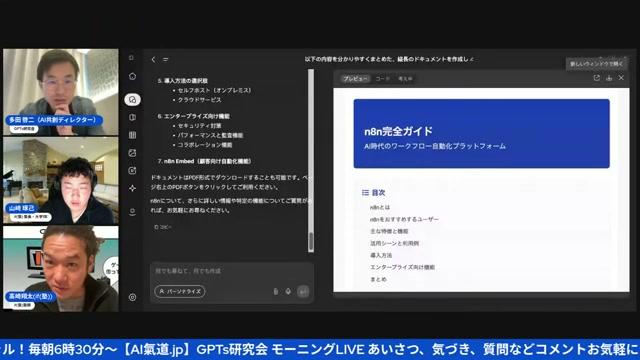The width and height of the screenshot is (640, 360).
Task: Click the 6. エンタープライズ向け機能 heading in chat
Action: click(x=193, y=116)
